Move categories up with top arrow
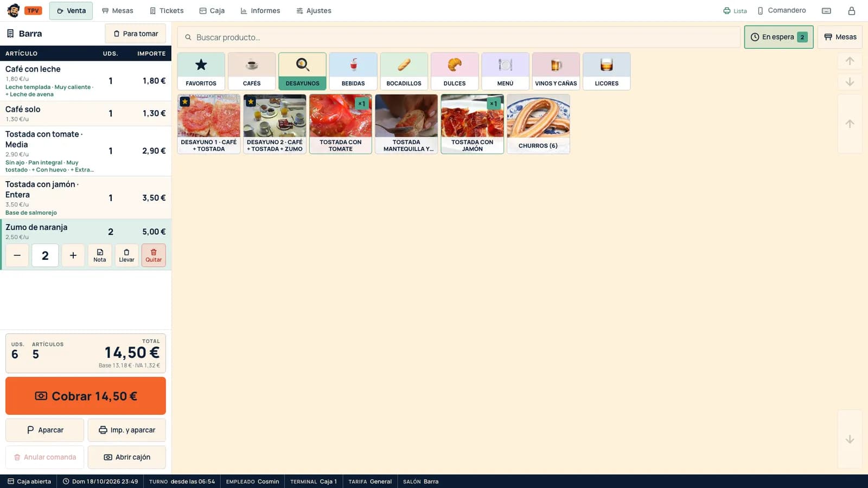Image resolution: width=868 pixels, height=488 pixels. pyautogui.click(x=850, y=61)
